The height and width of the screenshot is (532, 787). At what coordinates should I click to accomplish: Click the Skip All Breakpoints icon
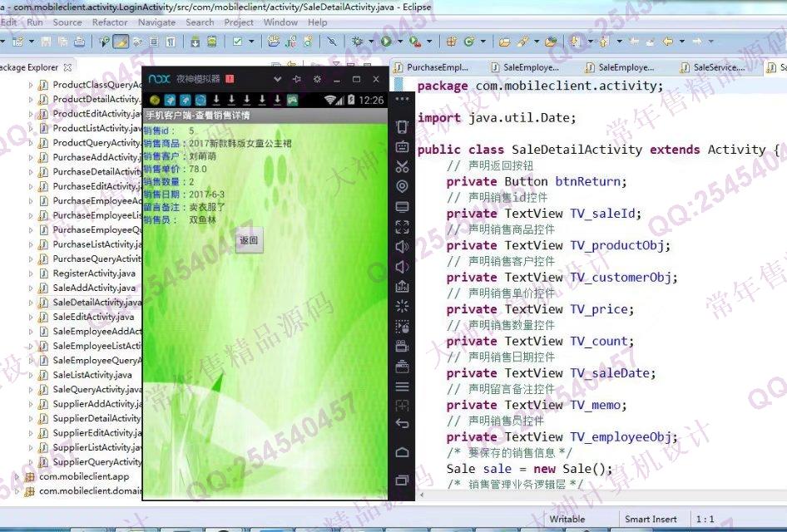(332, 42)
